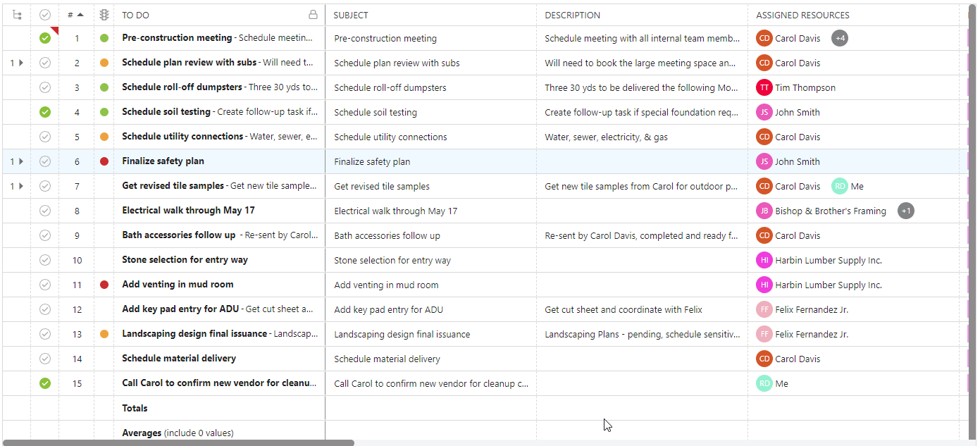
Task: Mark Schedule material delivery as done
Action: point(44,359)
